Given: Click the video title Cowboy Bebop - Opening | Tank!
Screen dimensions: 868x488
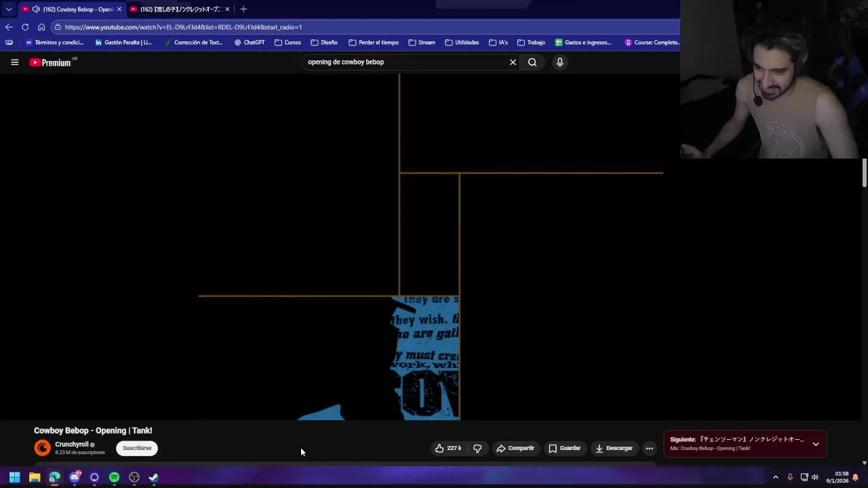Looking at the screenshot, I should pos(93,430).
